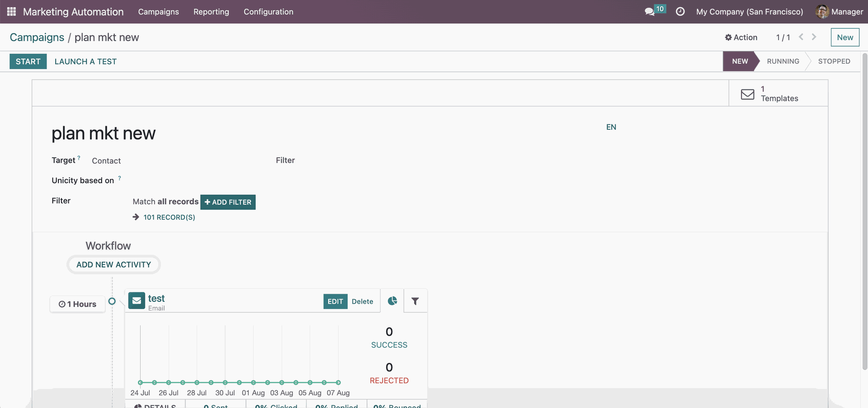Open the apps grid home menu
Screen dimensions: 868x408
[11, 12]
